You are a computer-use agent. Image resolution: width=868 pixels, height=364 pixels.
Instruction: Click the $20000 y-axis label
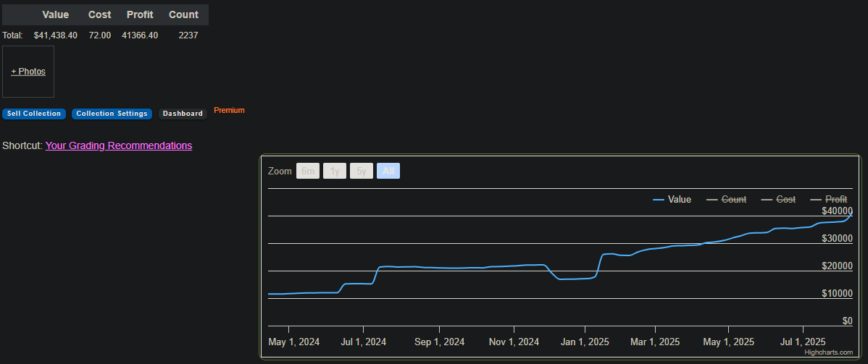(838, 266)
